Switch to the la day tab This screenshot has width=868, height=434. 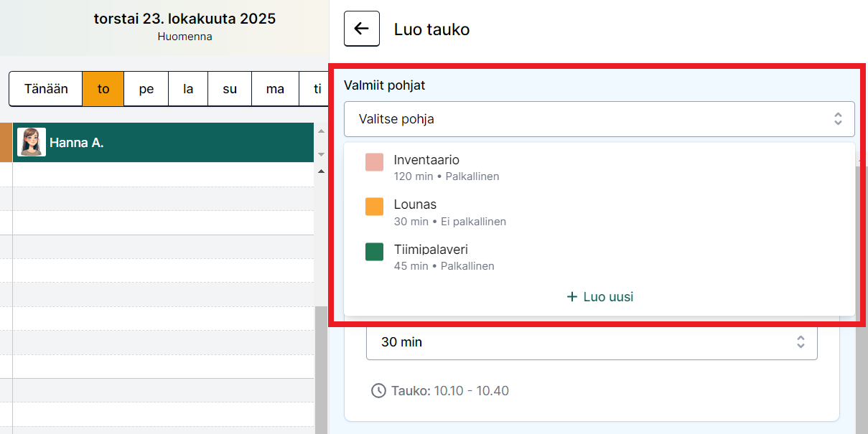[188, 89]
